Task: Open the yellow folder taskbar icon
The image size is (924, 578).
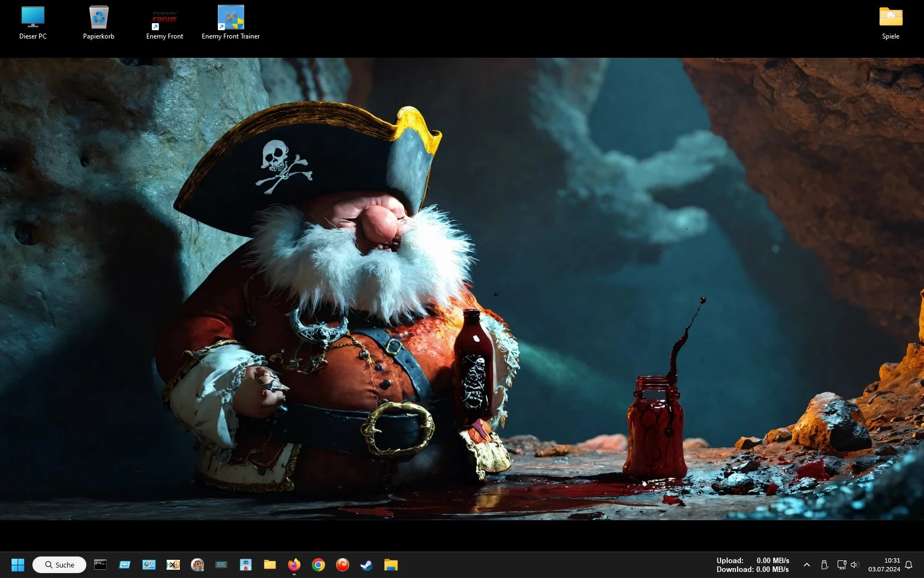Action: coord(269,565)
